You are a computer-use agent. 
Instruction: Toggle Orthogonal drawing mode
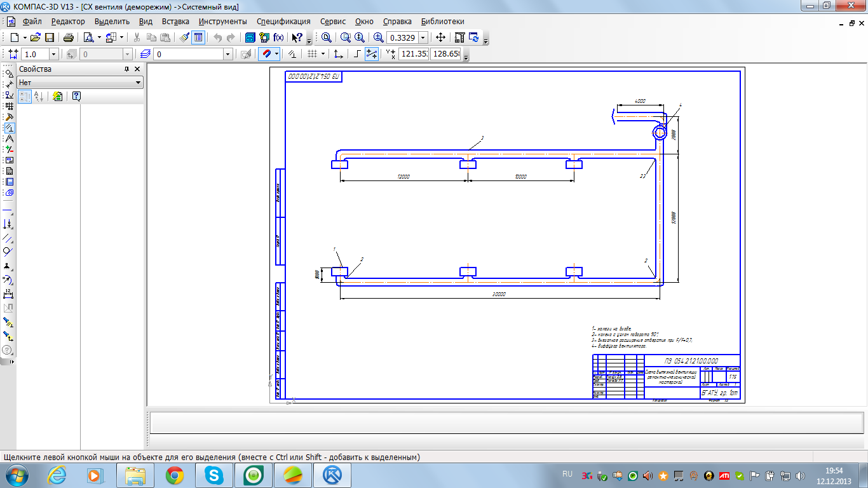point(358,55)
